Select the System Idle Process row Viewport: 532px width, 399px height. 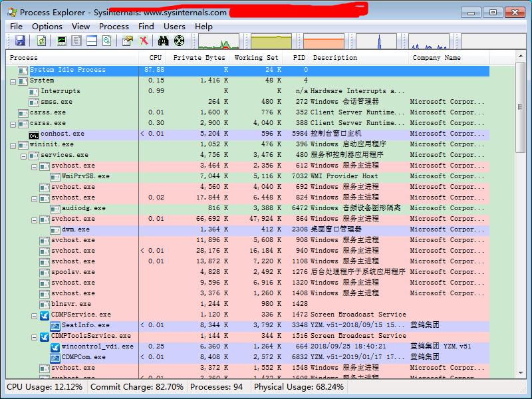click(x=247, y=70)
